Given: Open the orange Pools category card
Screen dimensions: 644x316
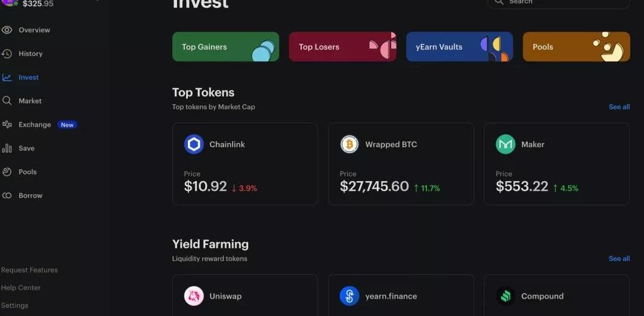Looking at the screenshot, I should coord(576,47).
